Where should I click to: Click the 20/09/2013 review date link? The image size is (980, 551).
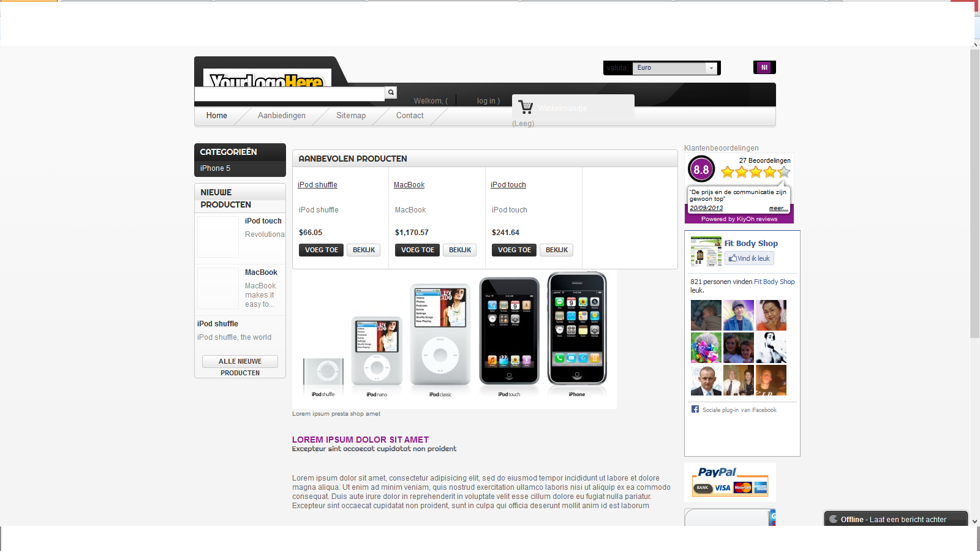(706, 208)
